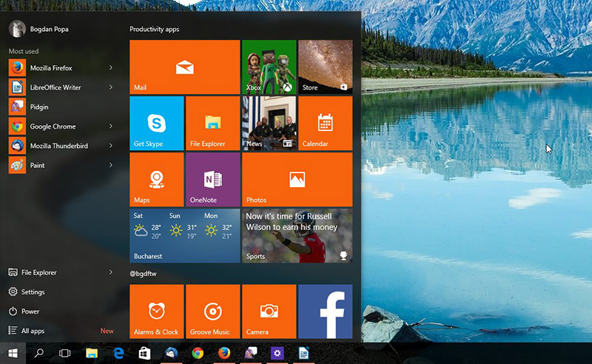Launch the Xbox tile
592x364 pixels.
269,67
